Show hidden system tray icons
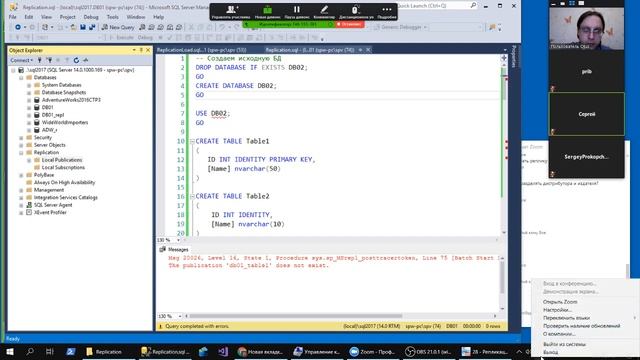Viewport: 640px width, 360px height. tap(519, 351)
